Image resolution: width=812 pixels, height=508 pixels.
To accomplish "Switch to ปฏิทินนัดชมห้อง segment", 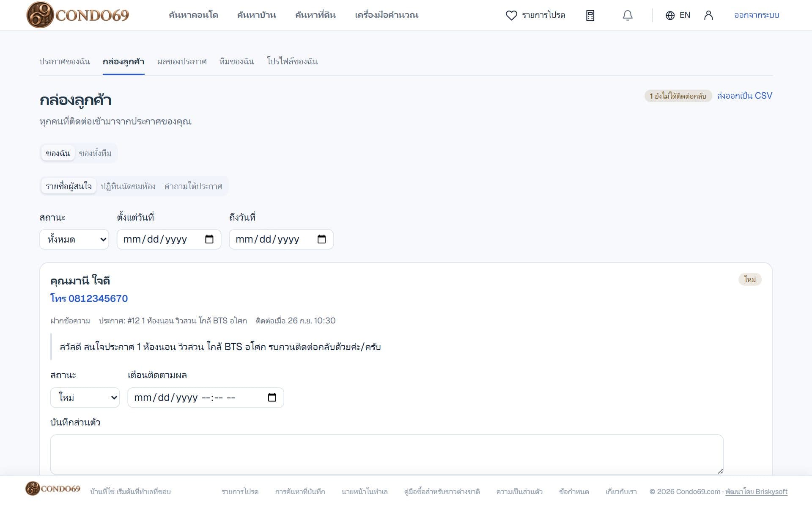I will pyautogui.click(x=128, y=186).
